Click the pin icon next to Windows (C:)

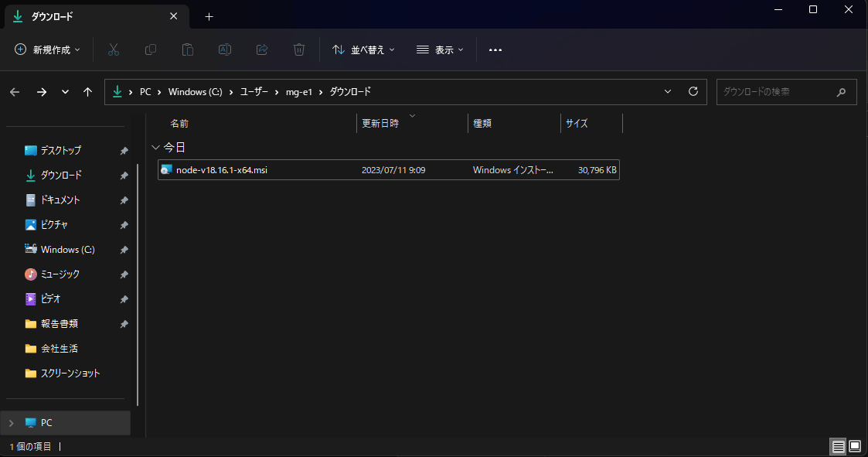pyautogui.click(x=124, y=250)
